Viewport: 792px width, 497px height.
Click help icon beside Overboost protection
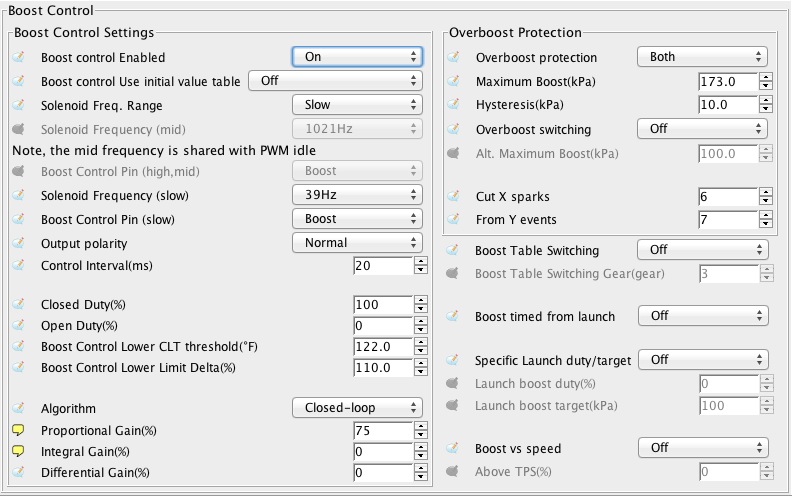453,57
